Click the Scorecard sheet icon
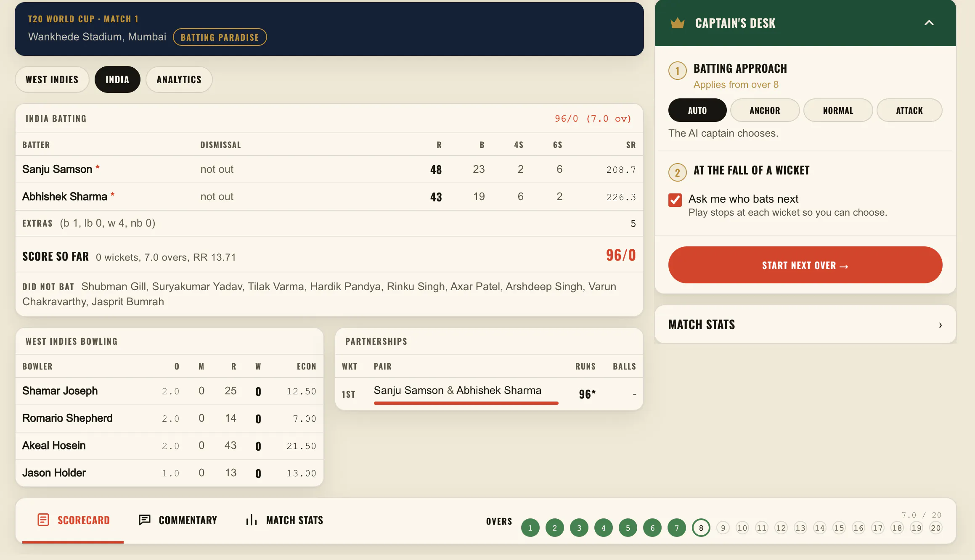The width and height of the screenshot is (975, 560). [43, 520]
